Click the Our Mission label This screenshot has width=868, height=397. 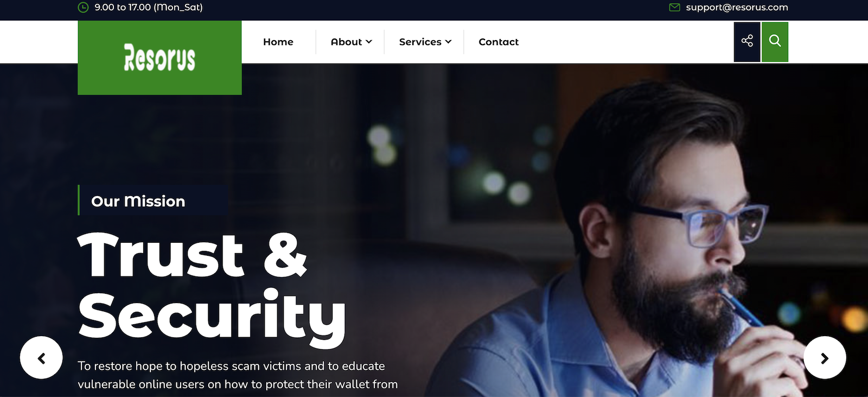[x=138, y=201]
